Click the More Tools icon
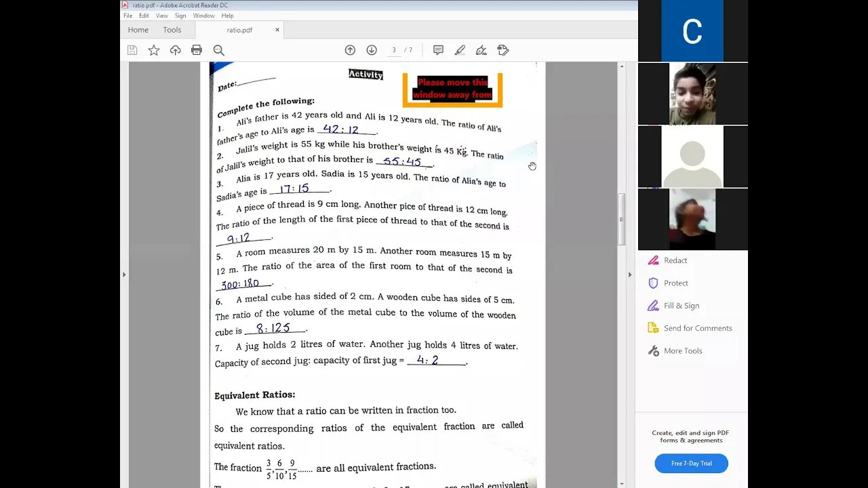The height and width of the screenshot is (488, 868). (x=653, y=350)
